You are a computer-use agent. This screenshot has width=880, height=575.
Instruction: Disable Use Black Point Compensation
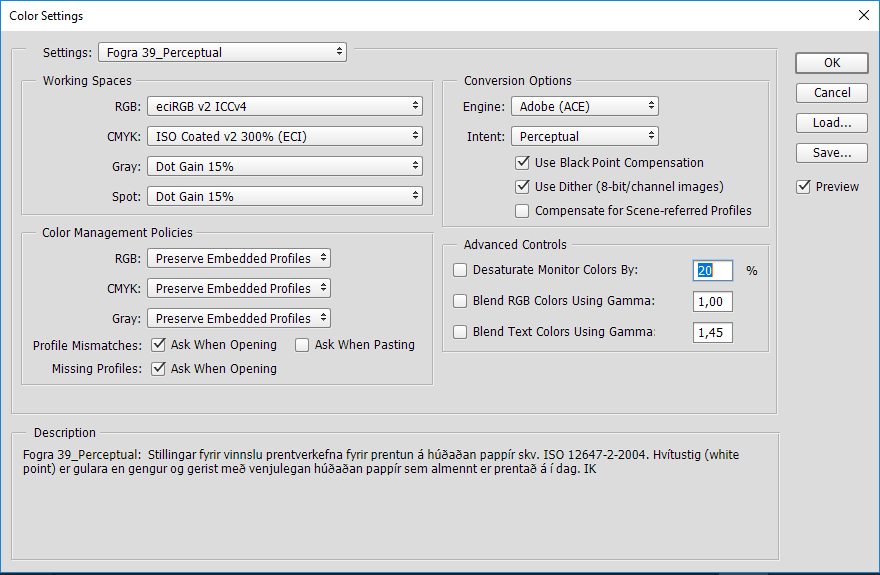(x=522, y=163)
